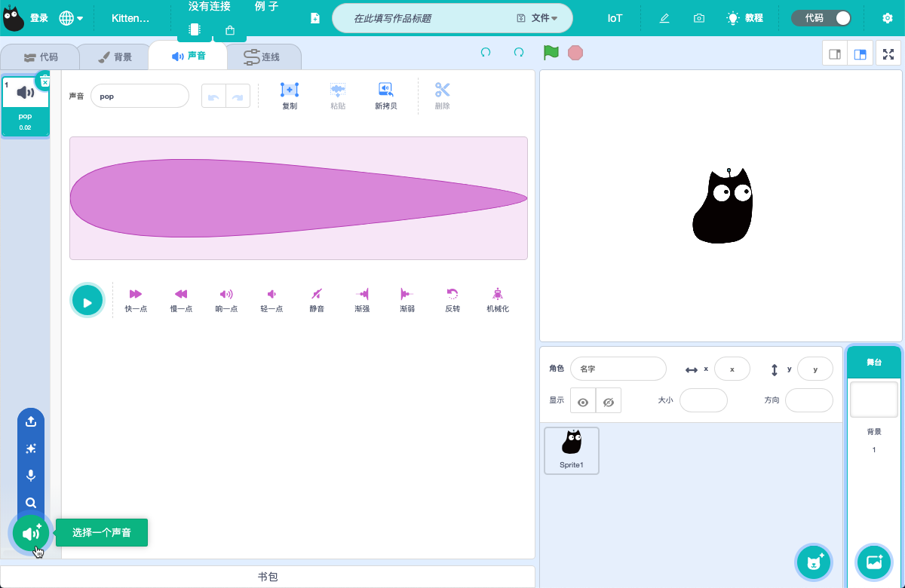Switch to large stage layout

click(x=859, y=54)
